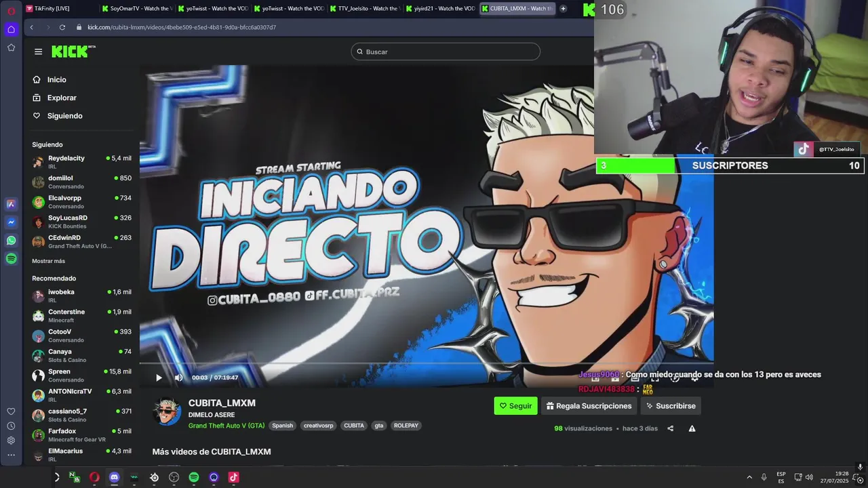
Task: Focus the Buscar search field
Action: click(x=446, y=52)
